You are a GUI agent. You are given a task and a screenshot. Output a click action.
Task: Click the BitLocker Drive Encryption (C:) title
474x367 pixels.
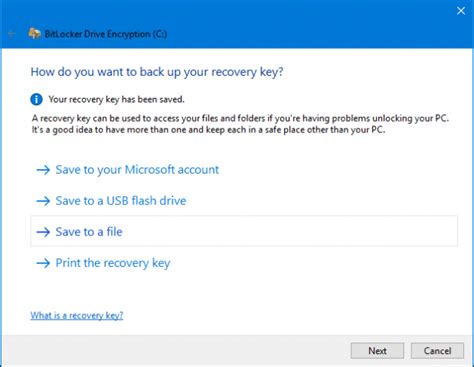(106, 34)
